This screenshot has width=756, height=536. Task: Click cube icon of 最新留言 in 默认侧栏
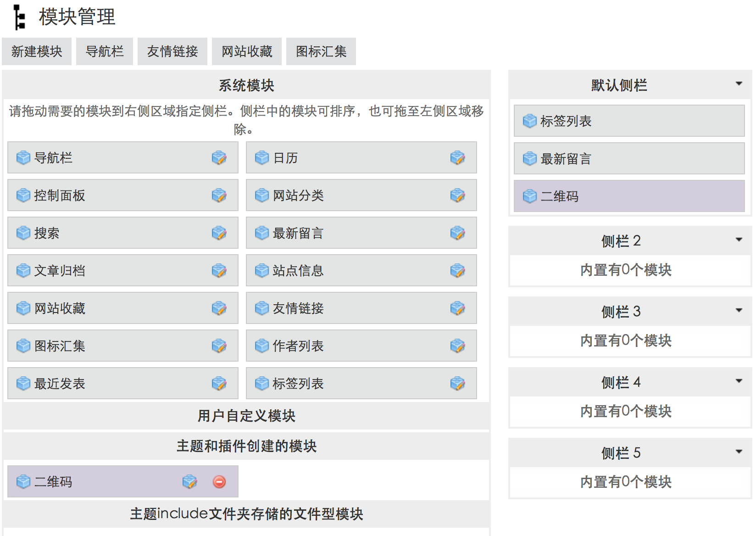530,159
